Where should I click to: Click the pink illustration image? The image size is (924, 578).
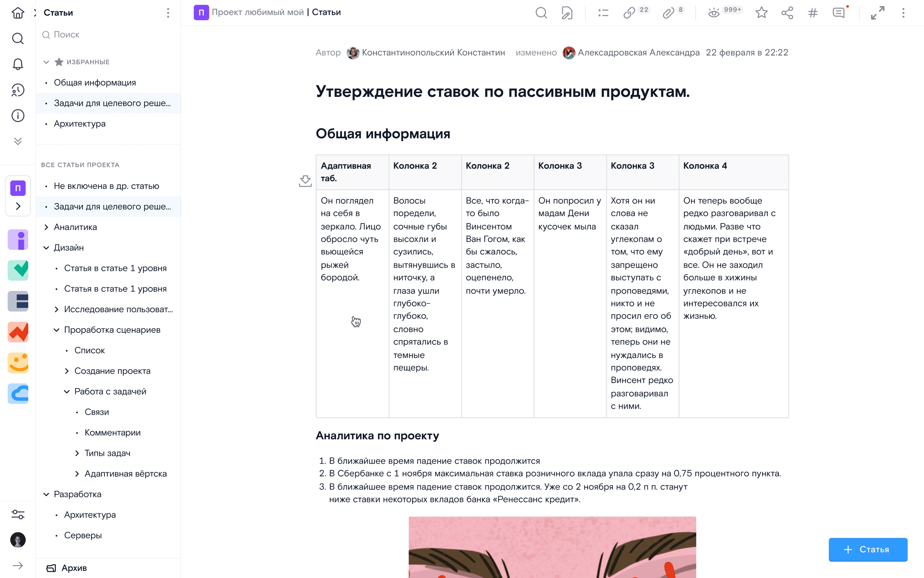click(x=552, y=547)
